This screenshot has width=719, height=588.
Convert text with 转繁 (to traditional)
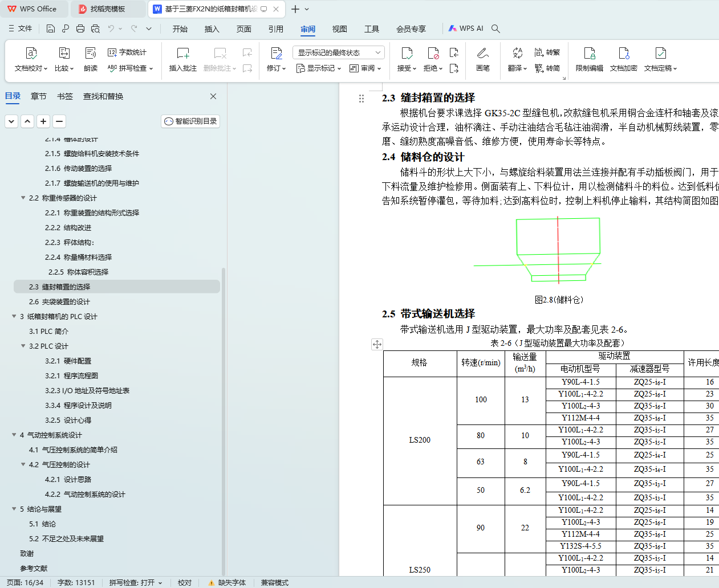547,52
